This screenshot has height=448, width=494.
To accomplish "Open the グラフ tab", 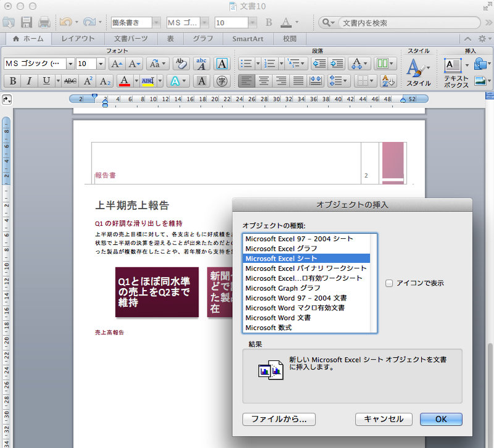I will point(203,39).
